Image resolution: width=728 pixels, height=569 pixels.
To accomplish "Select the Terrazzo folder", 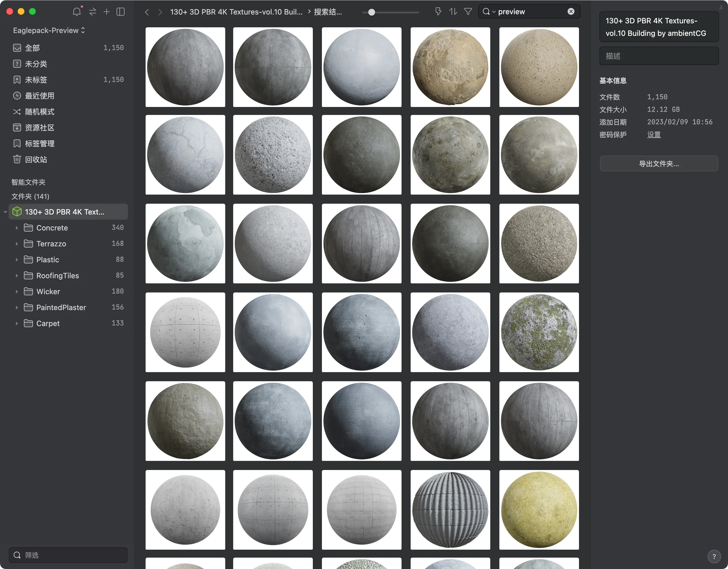I will point(68,244).
